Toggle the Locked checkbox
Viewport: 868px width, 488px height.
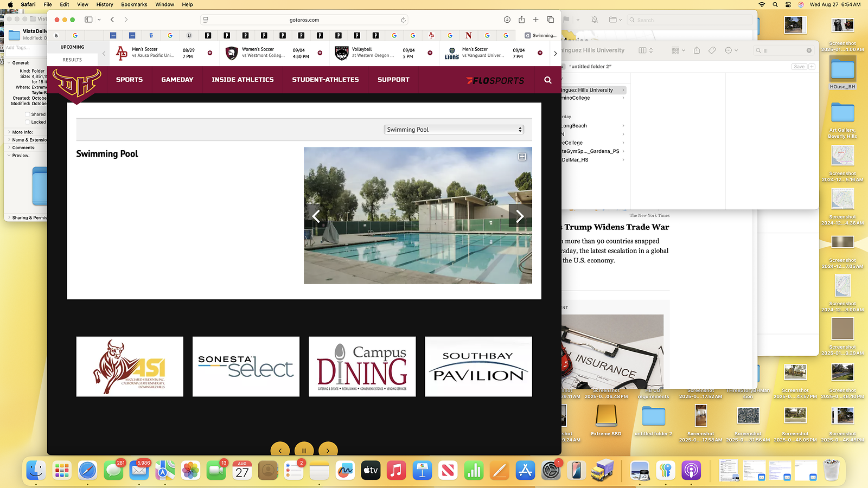[x=27, y=122]
